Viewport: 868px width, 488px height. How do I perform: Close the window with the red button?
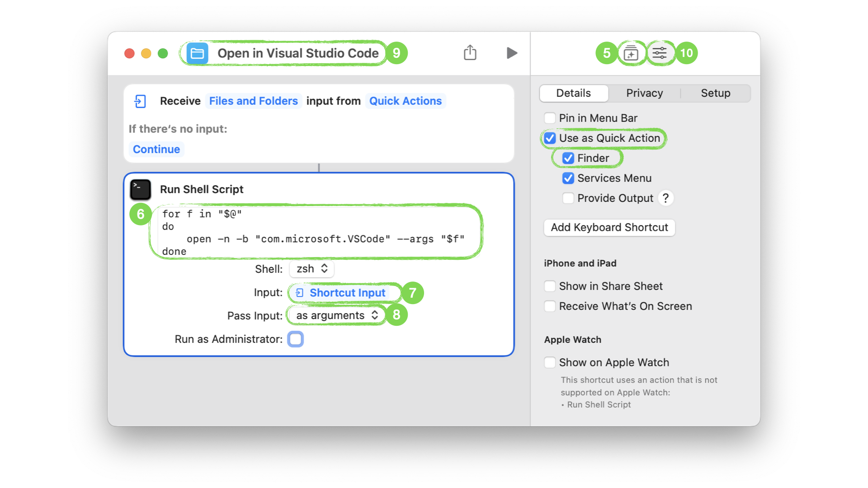129,53
